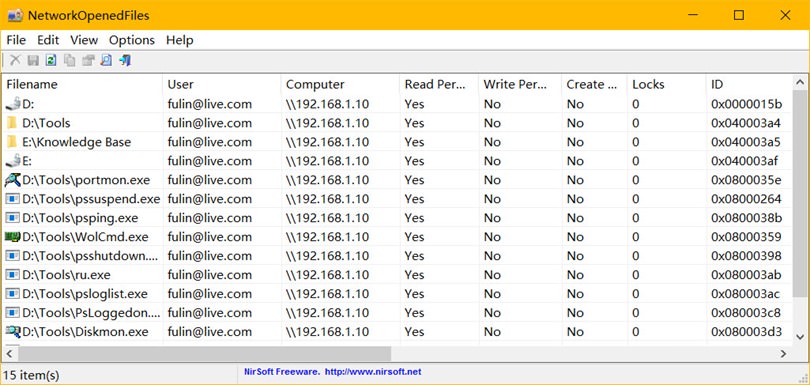Click the ID value 0x0800035e

click(x=746, y=180)
